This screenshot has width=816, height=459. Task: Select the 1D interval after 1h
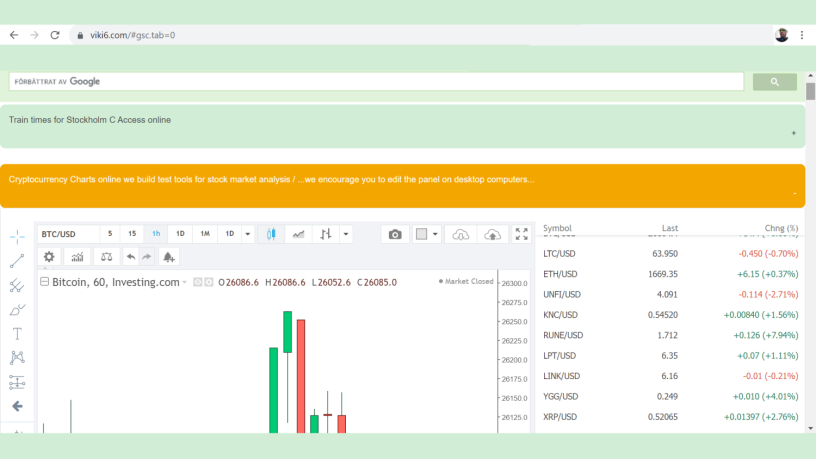[180, 234]
